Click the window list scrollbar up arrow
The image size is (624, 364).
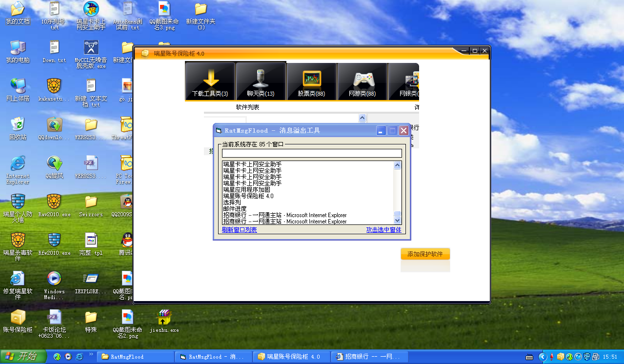point(397,165)
